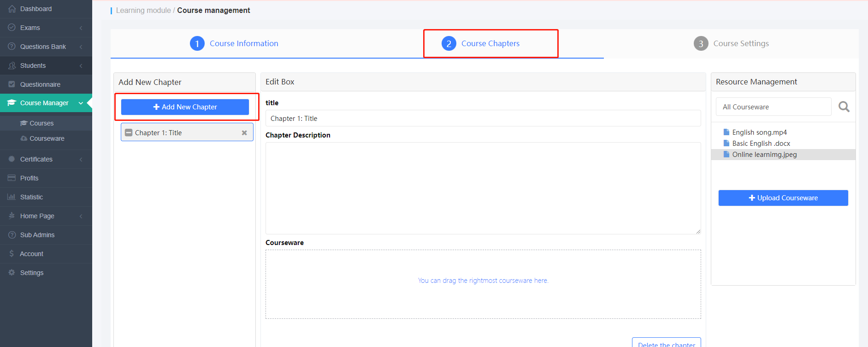868x347 pixels.
Task: Expand the Students submenu arrow
Action: [81, 66]
